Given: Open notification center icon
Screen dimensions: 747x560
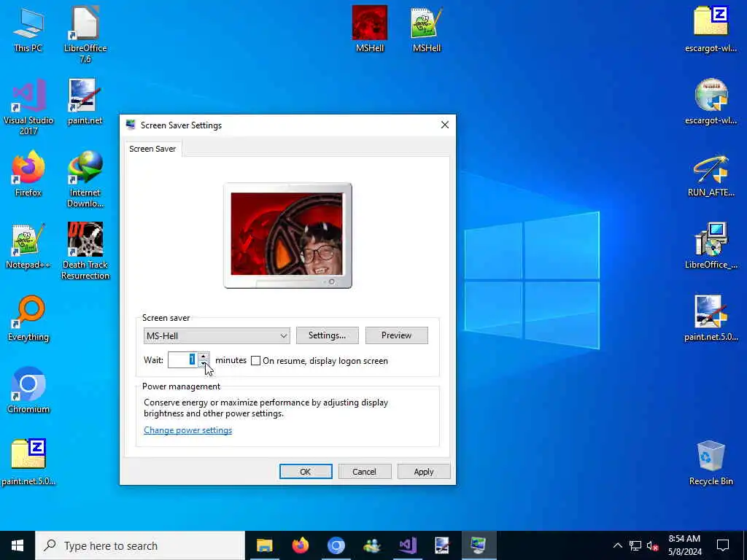Looking at the screenshot, I should pyautogui.click(x=723, y=545).
